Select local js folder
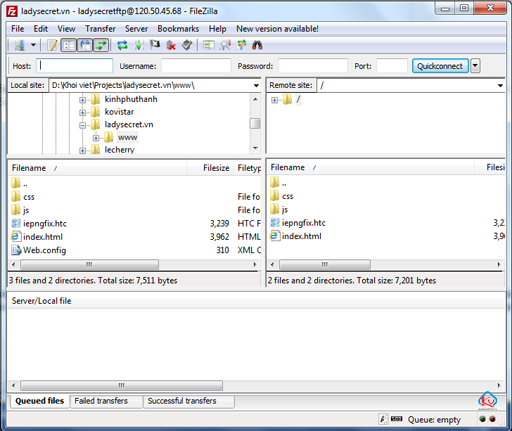Screen dimensions: 512x431 click(x=26, y=210)
